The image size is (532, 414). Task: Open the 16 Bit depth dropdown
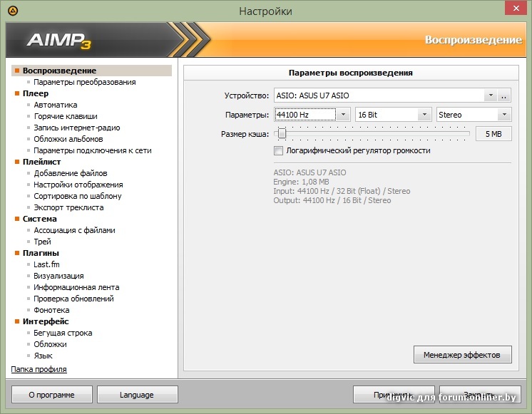click(424, 115)
